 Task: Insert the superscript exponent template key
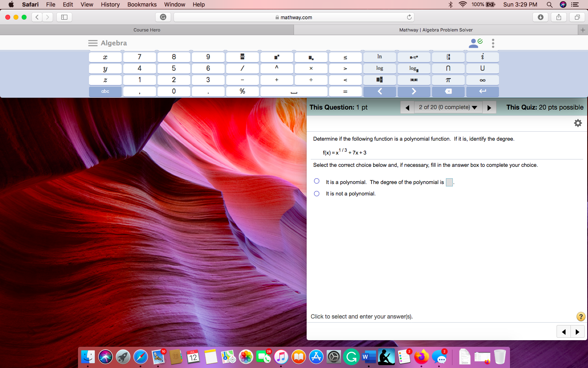(x=276, y=57)
